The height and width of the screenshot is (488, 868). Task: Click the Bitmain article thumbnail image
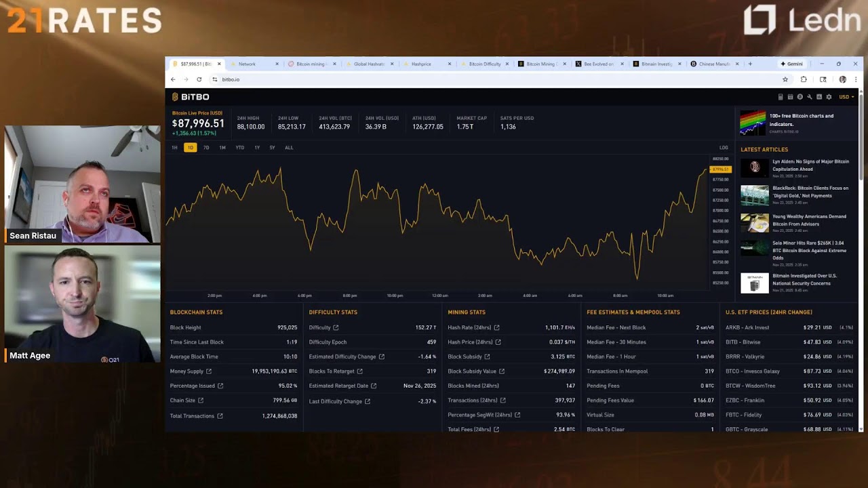pyautogui.click(x=755, y=283)
